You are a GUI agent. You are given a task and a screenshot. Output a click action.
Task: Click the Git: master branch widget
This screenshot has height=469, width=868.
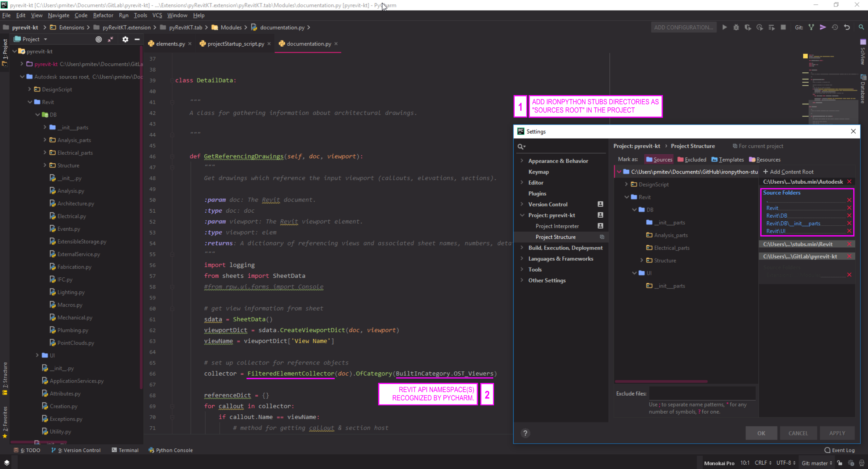817,463
